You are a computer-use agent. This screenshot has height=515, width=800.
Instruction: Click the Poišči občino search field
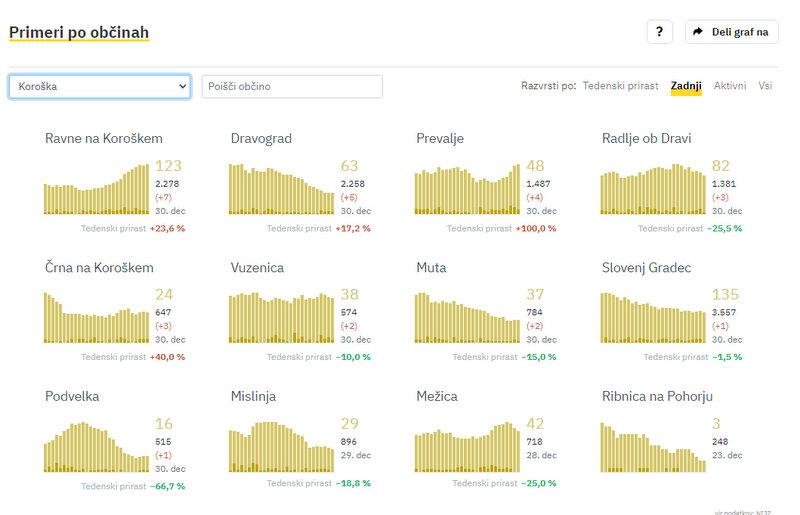pyautogui.click(x=292, y=86)
